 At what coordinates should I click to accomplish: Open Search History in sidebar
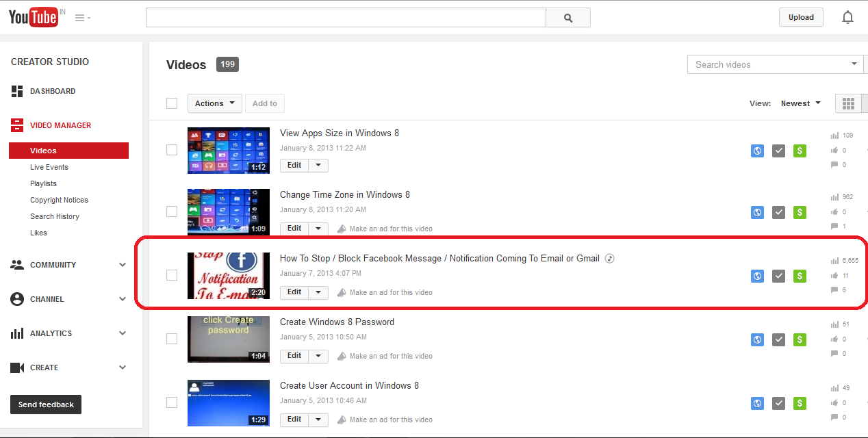[x=55, y=216]
